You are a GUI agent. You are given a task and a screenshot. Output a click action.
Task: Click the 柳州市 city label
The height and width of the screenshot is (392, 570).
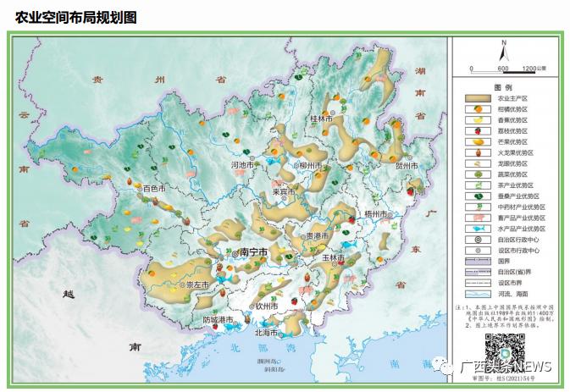[x=311, y=166]
